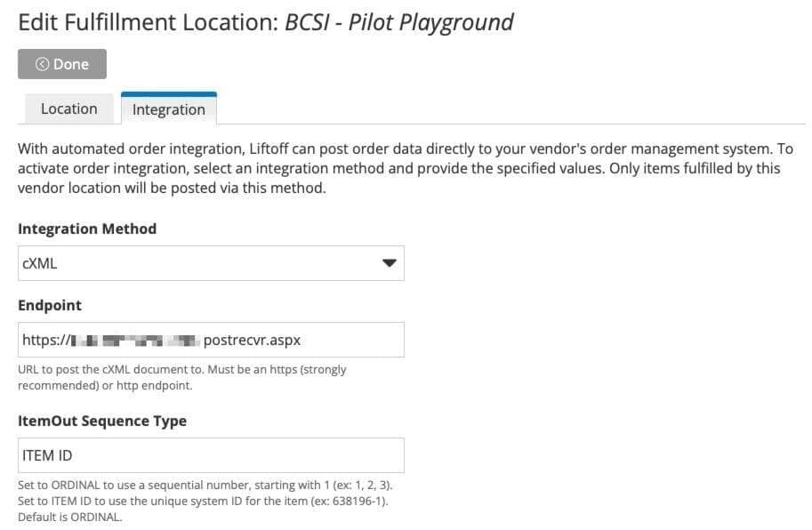
Task: Click the Done button
Action: click(62, 64)
